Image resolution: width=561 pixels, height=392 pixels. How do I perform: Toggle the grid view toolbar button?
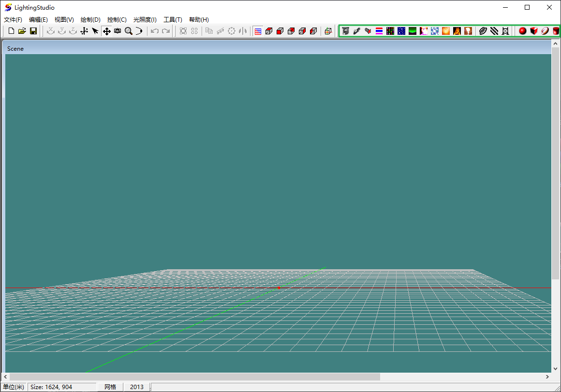point(258,31)
